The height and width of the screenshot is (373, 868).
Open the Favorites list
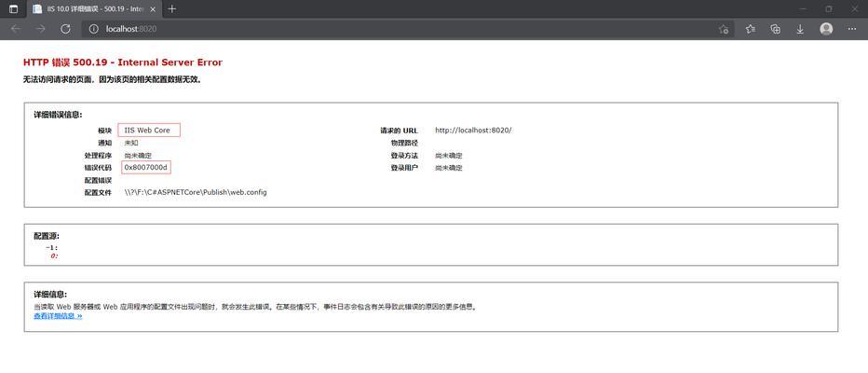point(750,29)
